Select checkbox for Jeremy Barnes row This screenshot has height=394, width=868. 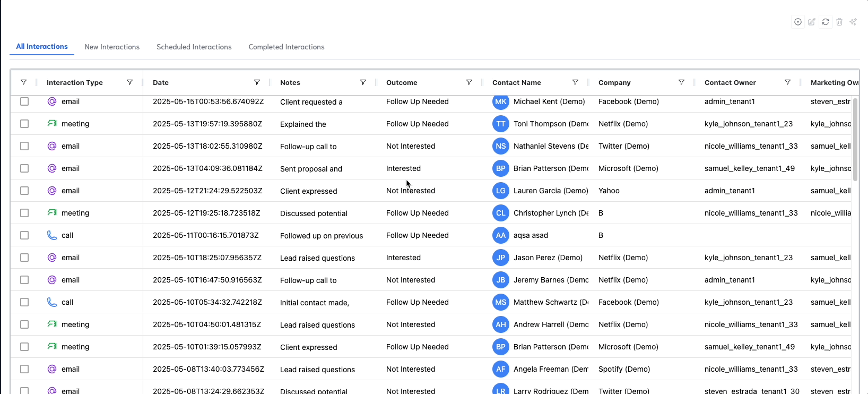click(24, 280)
